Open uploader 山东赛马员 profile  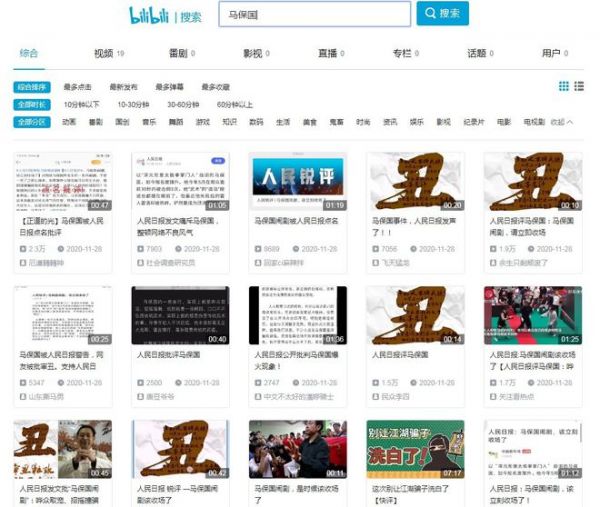[48, 397]
